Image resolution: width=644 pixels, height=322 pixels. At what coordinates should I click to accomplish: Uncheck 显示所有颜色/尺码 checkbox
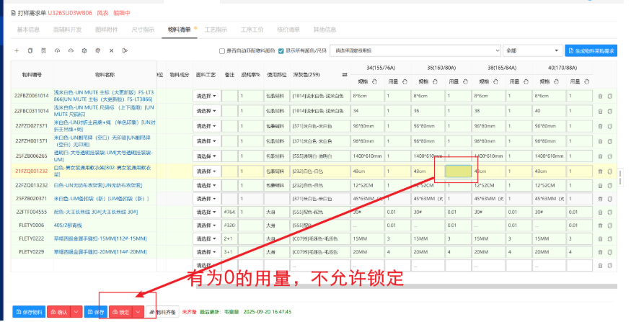(281, 51)
